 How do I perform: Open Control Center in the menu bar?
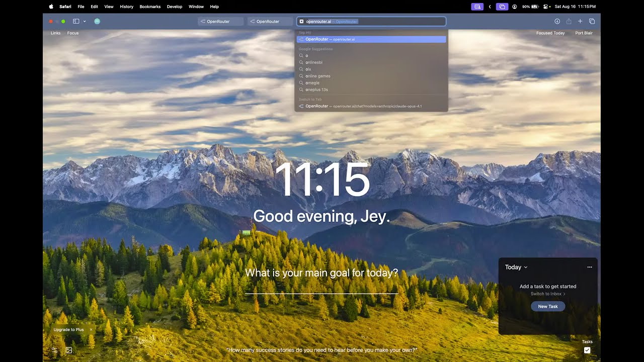pos(546,7)
